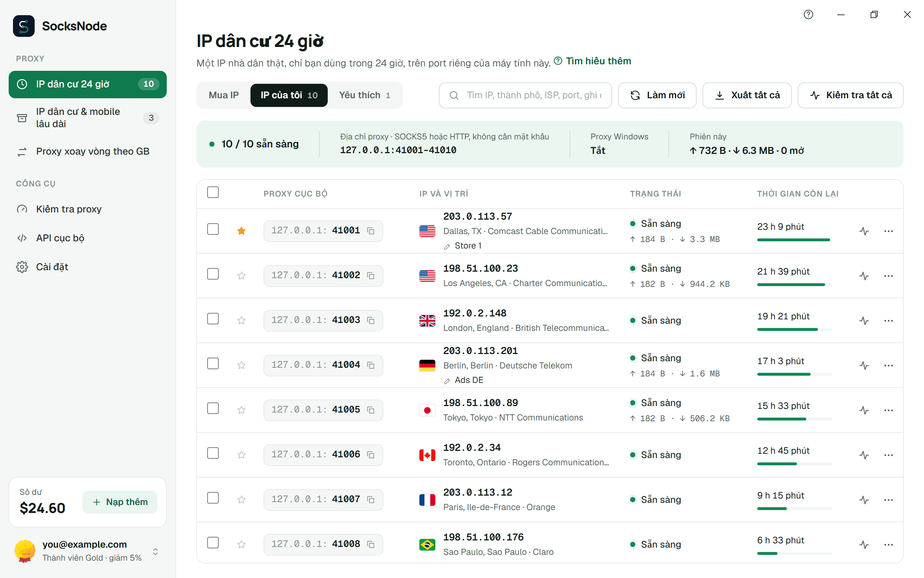Open Cài đặt settings
The width and height of the screenshot is (924, 578).
pos(87,267)
